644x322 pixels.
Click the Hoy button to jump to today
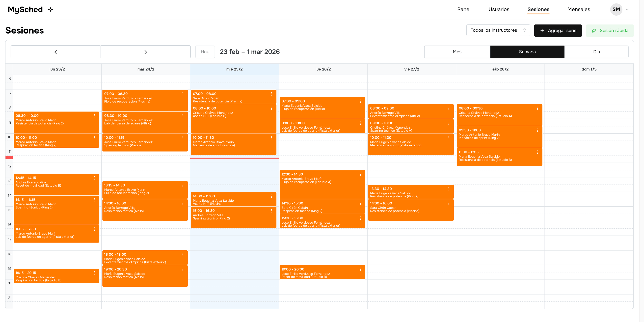tap(205, 52)
